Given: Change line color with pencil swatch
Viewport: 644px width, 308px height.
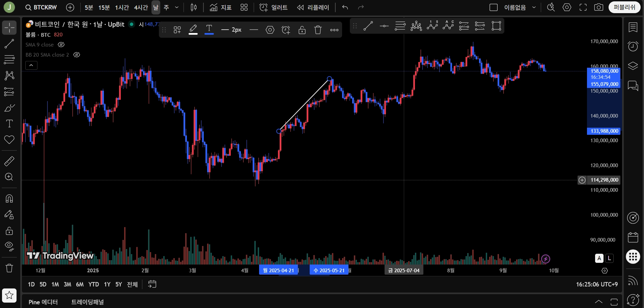Looking at the screenshot, I should pyautogui.click(x=193, y=30).
